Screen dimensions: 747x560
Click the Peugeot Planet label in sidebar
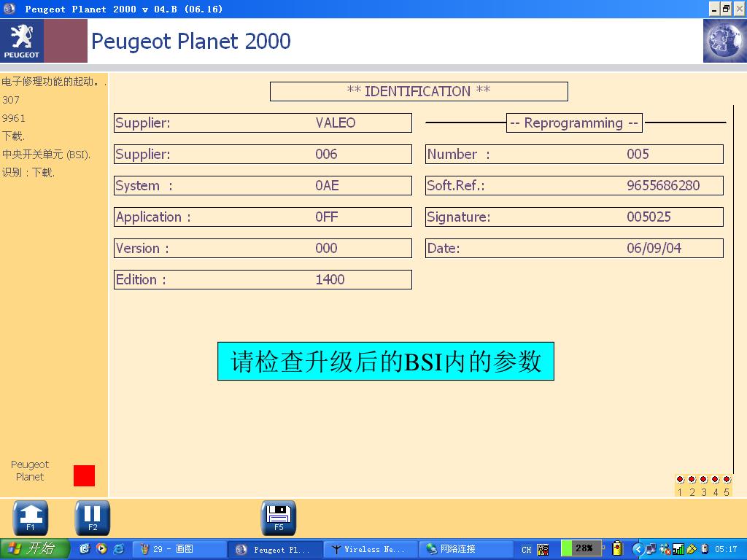[x=30, y=470]
